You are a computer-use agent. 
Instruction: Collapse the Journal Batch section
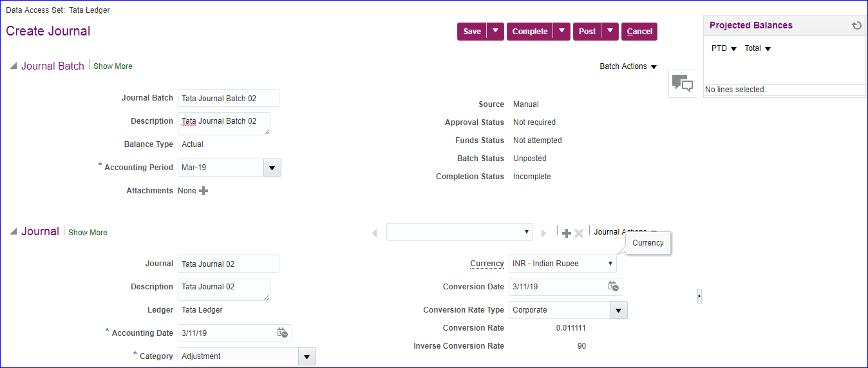click(13, 66)
